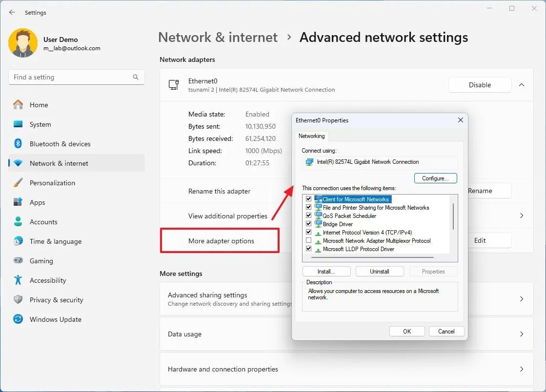Click the User Demo profile avatar

point(23,43)
